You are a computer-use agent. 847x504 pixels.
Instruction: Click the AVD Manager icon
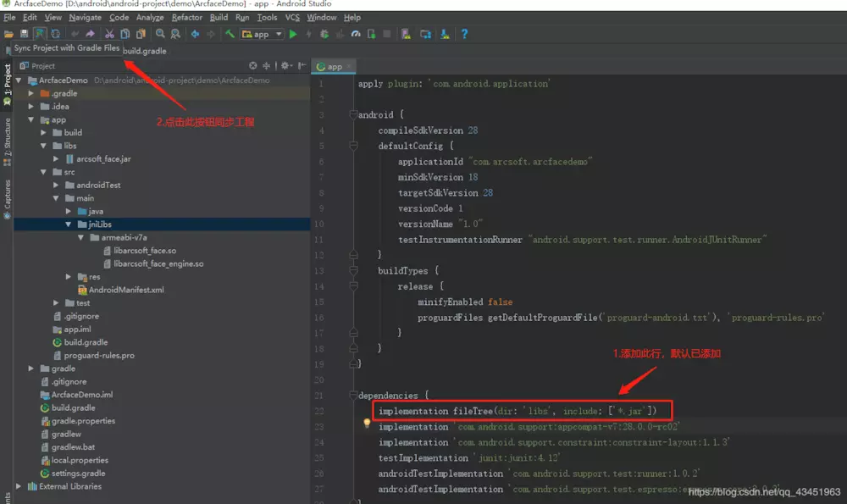pos(406,34)
